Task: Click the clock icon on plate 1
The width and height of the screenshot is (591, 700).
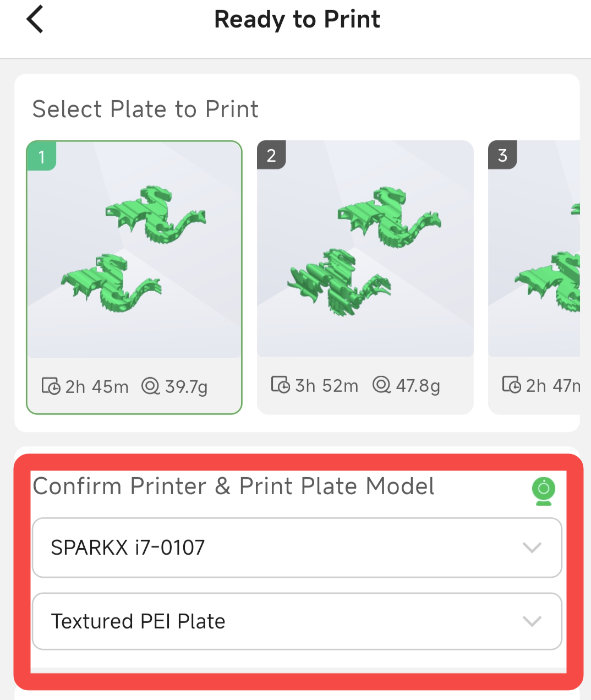Action: [x=51, y=386]
